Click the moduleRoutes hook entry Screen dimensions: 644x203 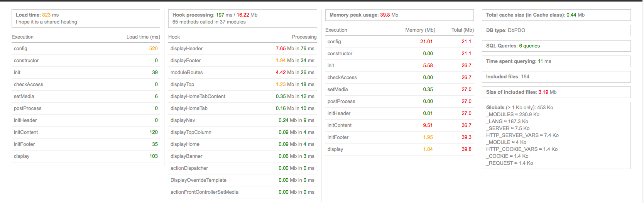coord(186,73)
